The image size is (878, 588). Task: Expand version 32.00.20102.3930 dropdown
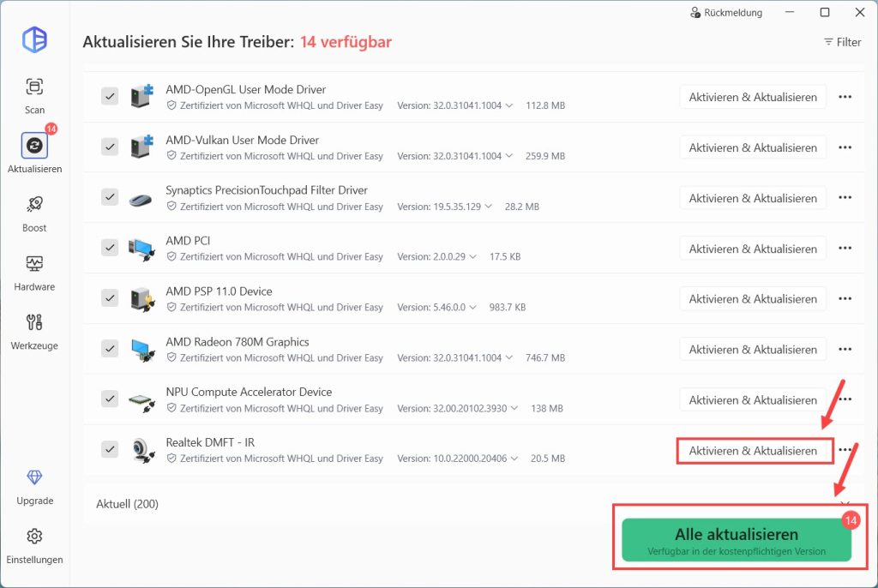click(x=514, y=408)
